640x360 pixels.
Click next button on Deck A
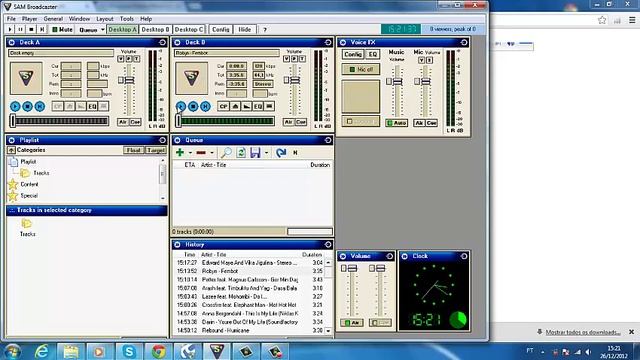[40, 107]
